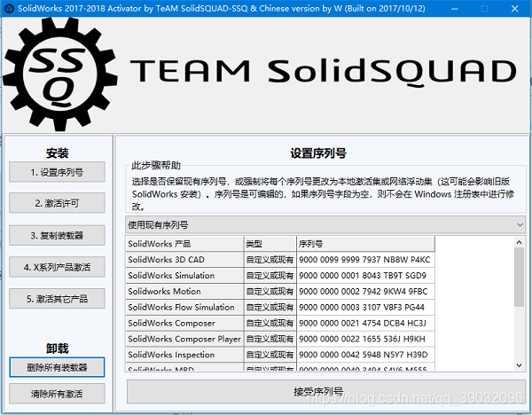Minimize the Activator window
This screenshot has height=415, width=532.
click(455, 9)
